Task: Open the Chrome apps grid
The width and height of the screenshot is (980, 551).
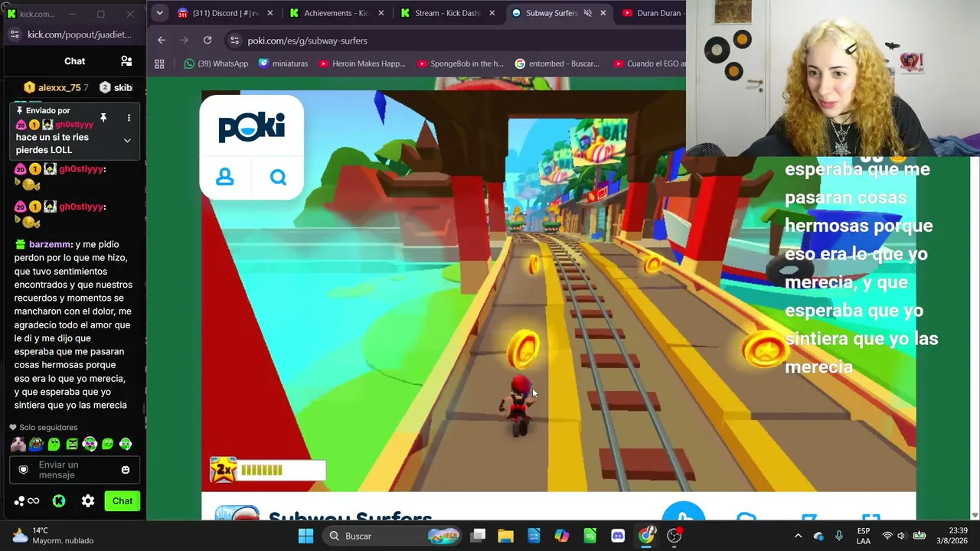Action: click(159, 64)
